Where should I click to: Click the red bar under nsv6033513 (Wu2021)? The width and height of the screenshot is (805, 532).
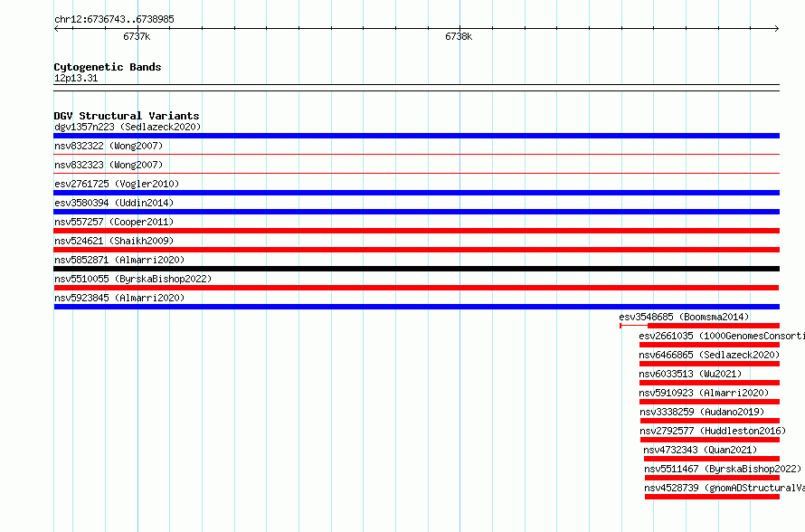pyautogui.click(x=709, y=383)
